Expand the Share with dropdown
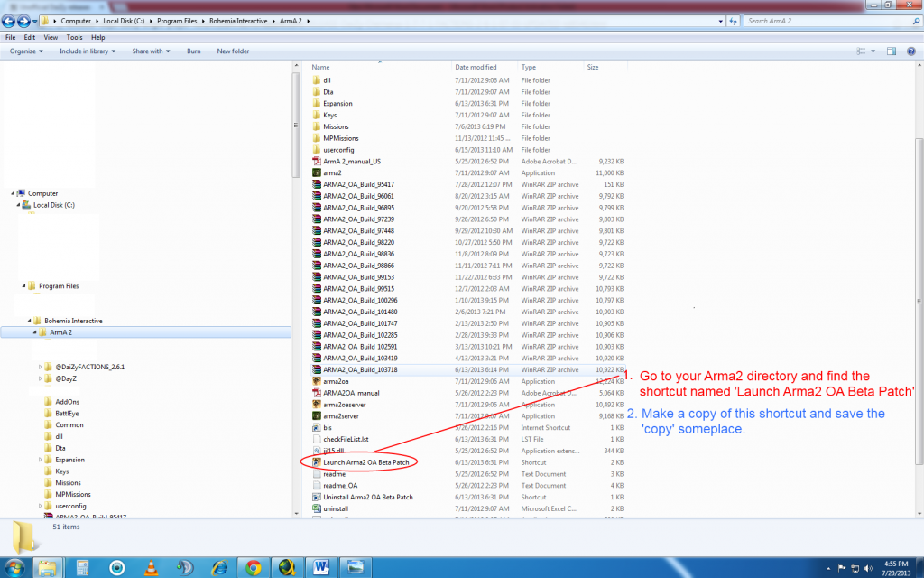 tap(151, 51)
